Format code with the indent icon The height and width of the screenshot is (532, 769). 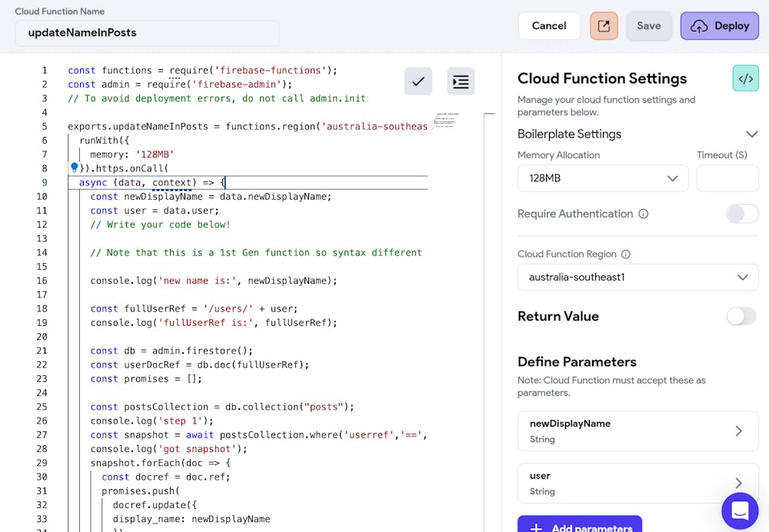[x=460, y=81]
